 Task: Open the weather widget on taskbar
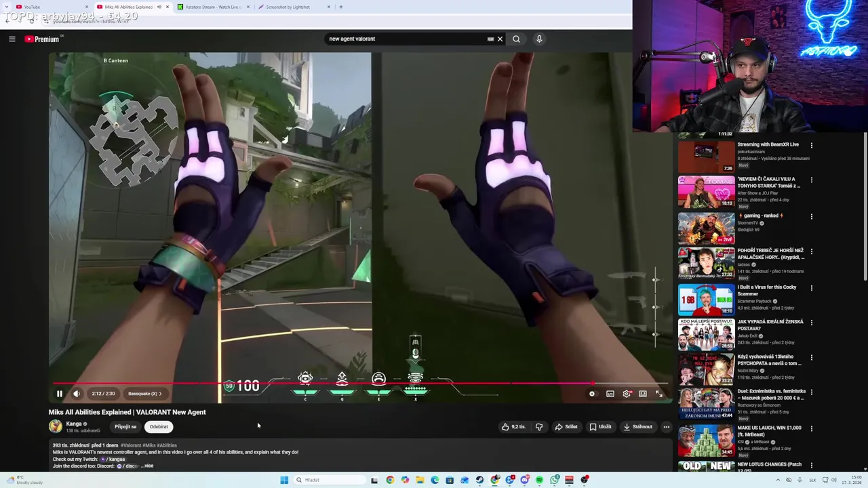(x=24, y=480)
